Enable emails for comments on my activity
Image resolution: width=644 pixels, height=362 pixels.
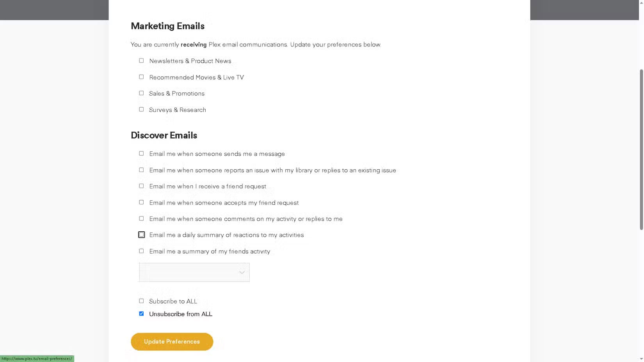click(x=141, y=218)
